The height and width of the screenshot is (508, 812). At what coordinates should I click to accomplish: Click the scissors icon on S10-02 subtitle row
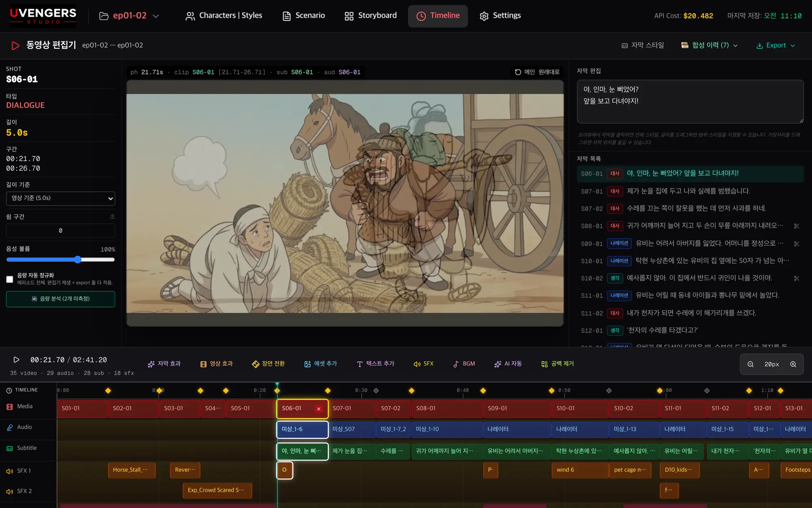point(797,278)
